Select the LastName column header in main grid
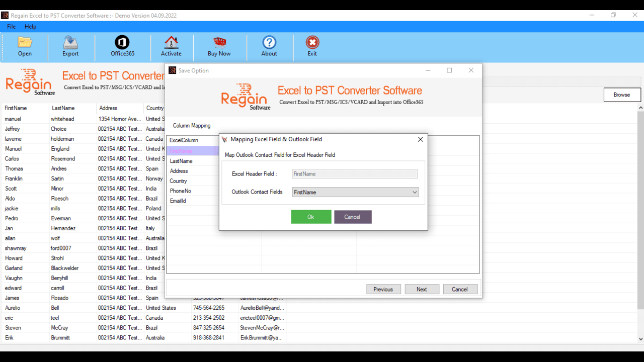The image size is (644, 362). tap(72, 108)
